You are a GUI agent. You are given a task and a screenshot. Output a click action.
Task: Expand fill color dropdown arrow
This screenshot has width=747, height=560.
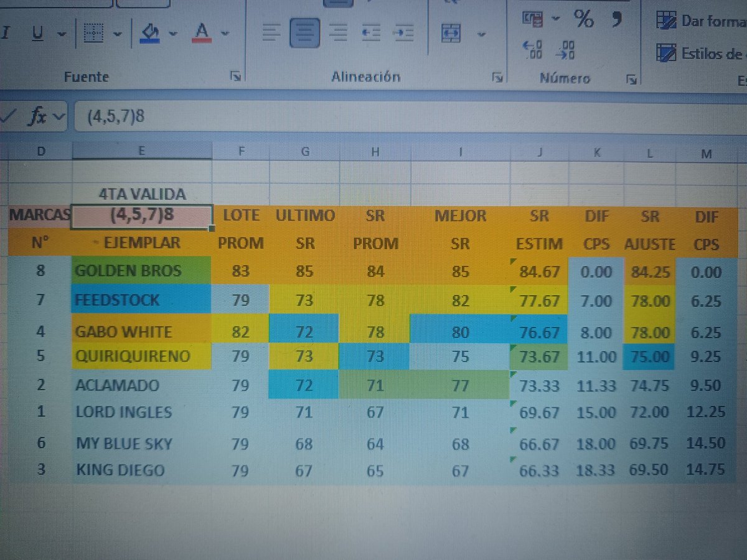pyautogui.click(x=172, y=34)
